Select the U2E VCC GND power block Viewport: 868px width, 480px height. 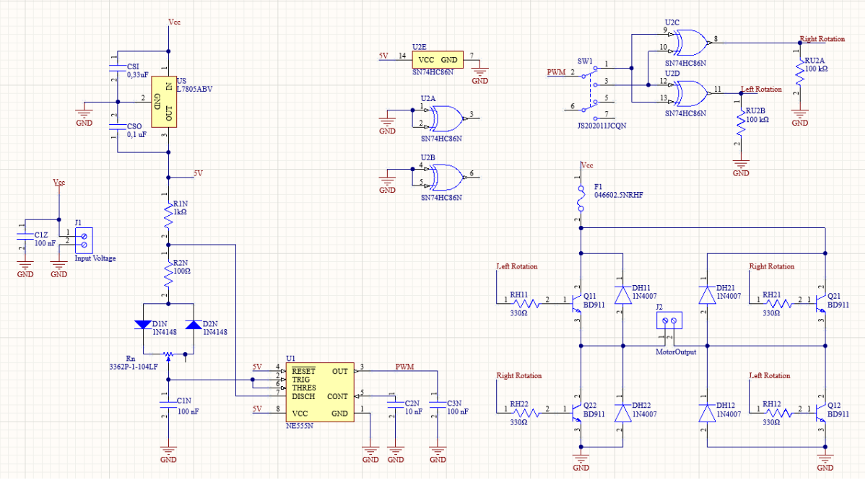point(439,59)
